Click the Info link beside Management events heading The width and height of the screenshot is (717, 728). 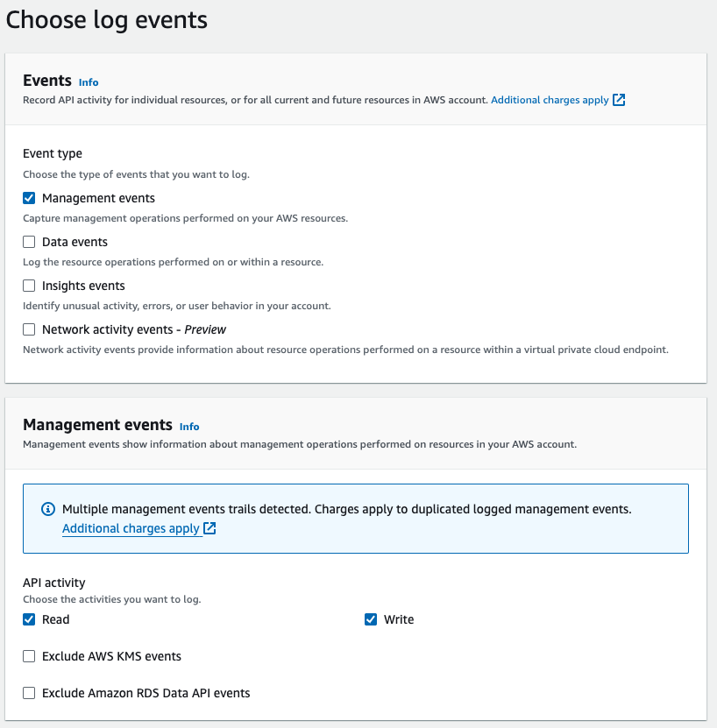(x=189, y=427)
